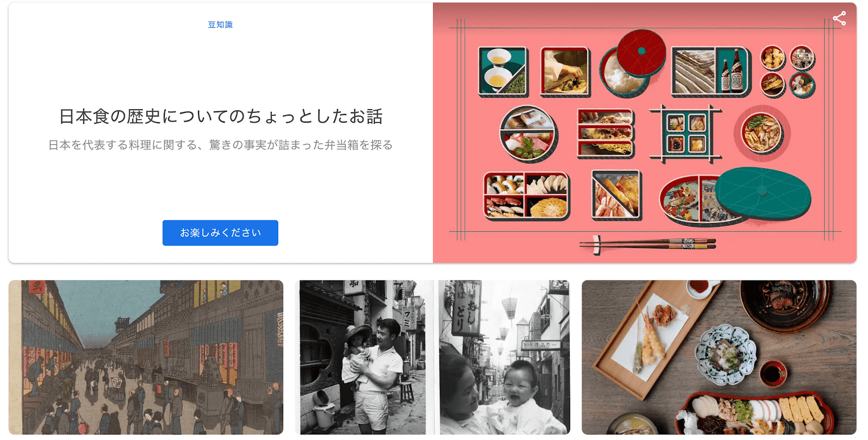Select the round sashimi bowl illustration
Image resolution: width=868 pixels, height=440 pixels.
[529, 134]
